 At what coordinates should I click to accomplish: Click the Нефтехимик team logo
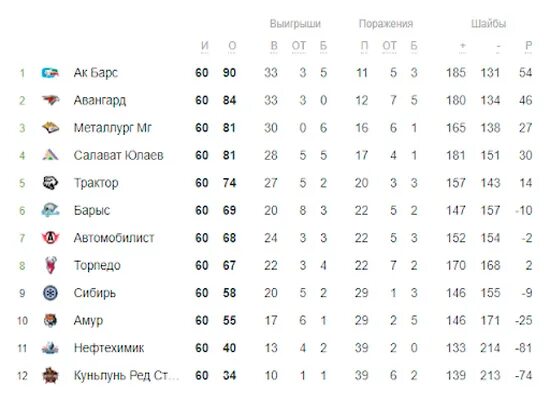coord(50,348)
